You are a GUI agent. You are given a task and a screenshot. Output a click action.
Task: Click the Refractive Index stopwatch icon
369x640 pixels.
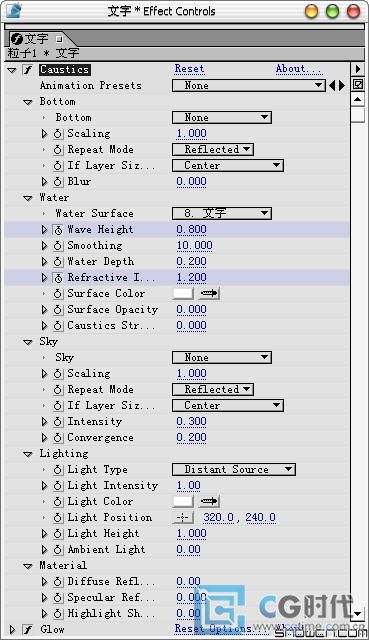[58, 278]
